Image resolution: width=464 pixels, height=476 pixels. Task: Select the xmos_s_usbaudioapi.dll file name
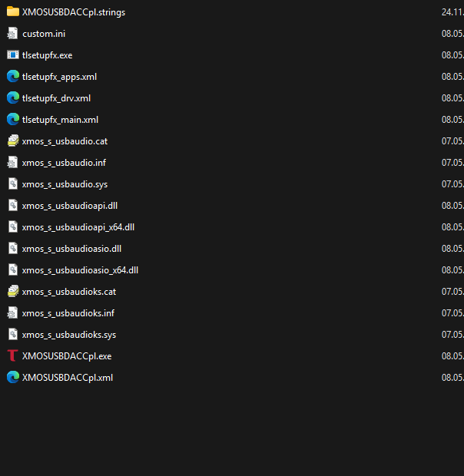pos(70,206)
